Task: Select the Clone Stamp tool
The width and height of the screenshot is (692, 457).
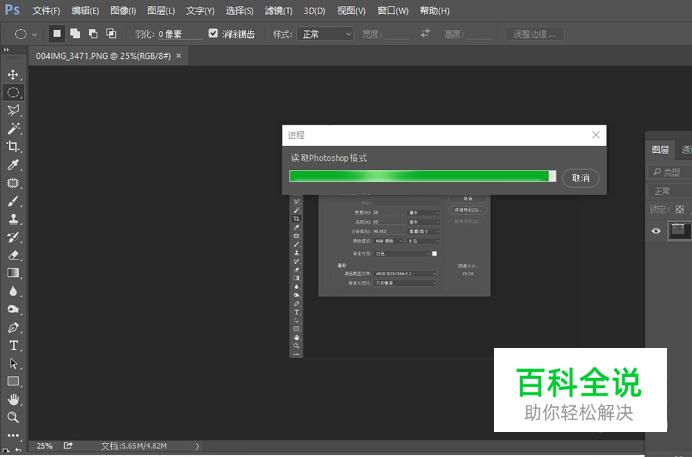Action: pos(13,219)
